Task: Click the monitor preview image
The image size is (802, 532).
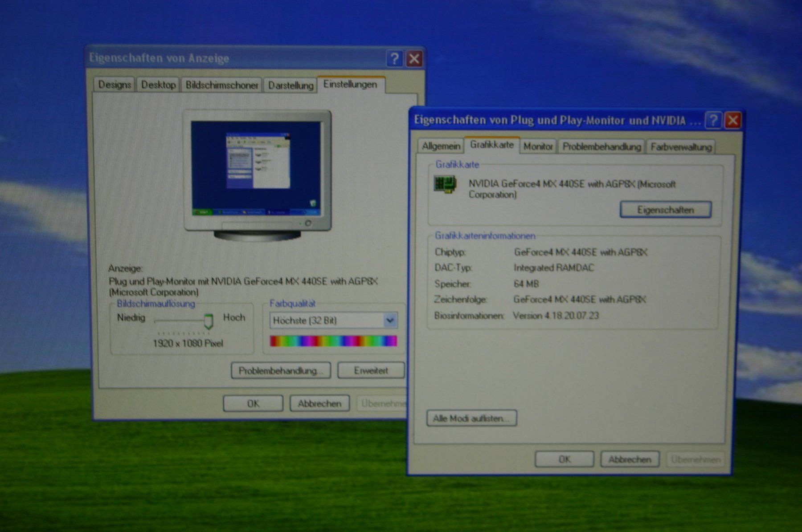Action: click(258, 175)
